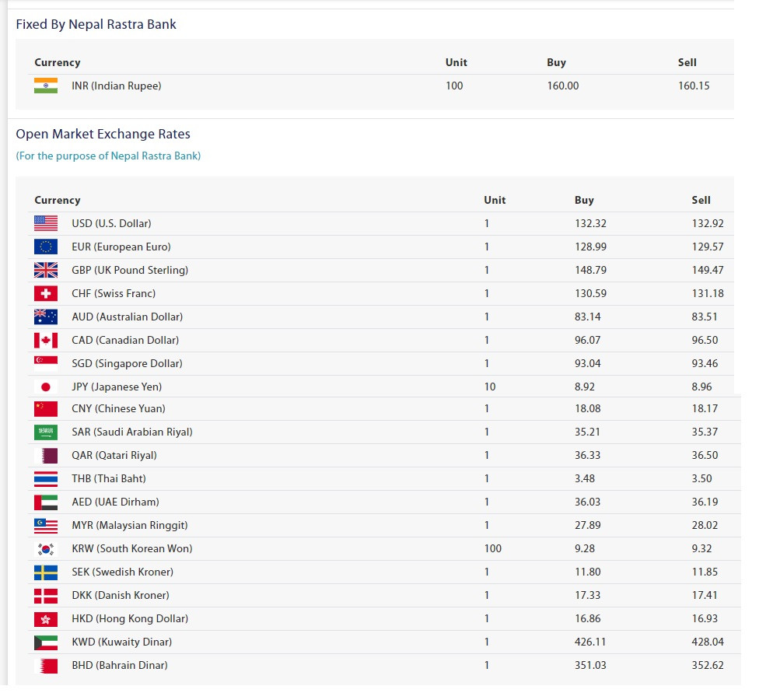Select the 'For the purpose of Nepal Rastra Bank' text
Image resolution: width=773 pixels, height=700 pixels.
click(108, 156)
